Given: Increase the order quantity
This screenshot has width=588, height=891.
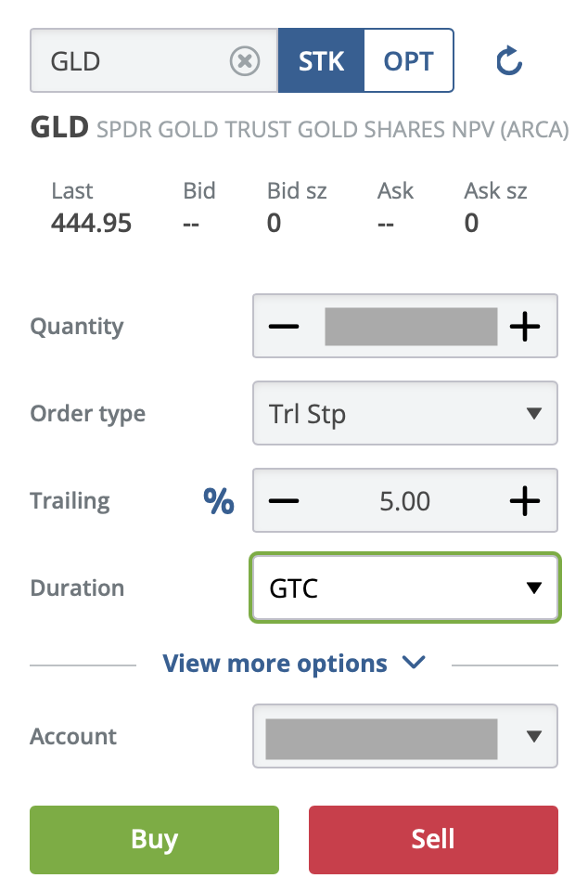Looking at the screenshot, I should coord(525,327).
